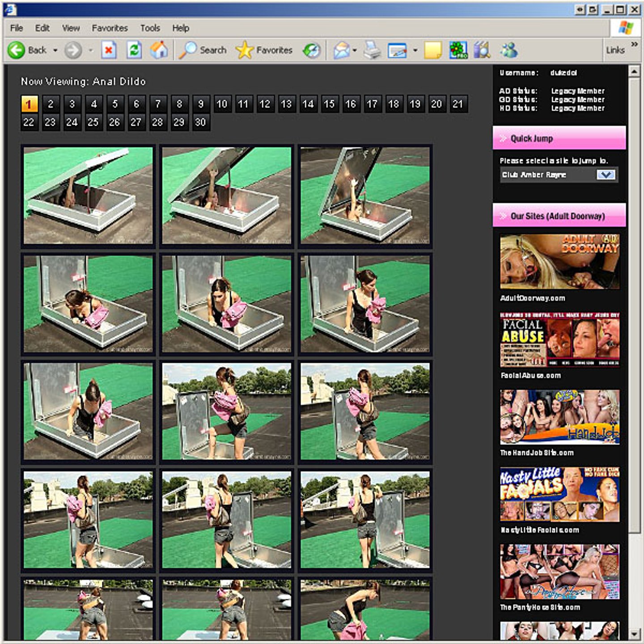644x644 pixels.
Task: Click the Print icon
Action: (372, 50)
